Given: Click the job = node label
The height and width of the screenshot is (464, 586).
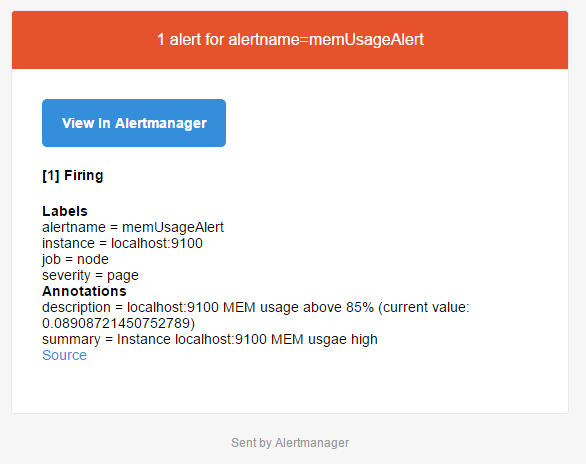Looking at the screenshot, I should (75, 259).
